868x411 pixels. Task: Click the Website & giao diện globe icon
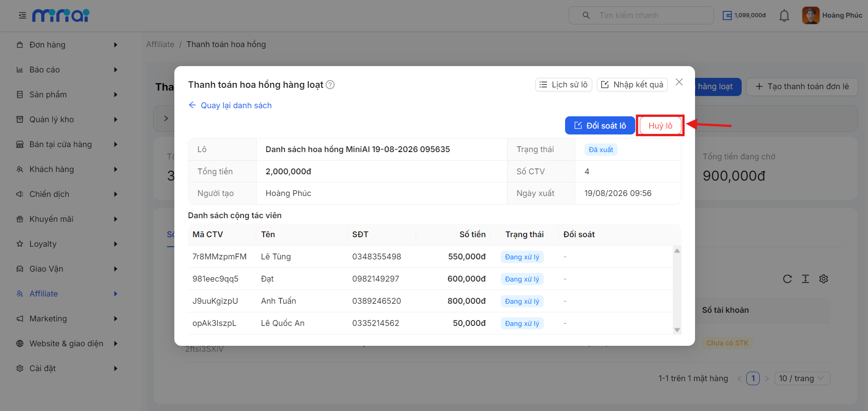tap(19, 344)
